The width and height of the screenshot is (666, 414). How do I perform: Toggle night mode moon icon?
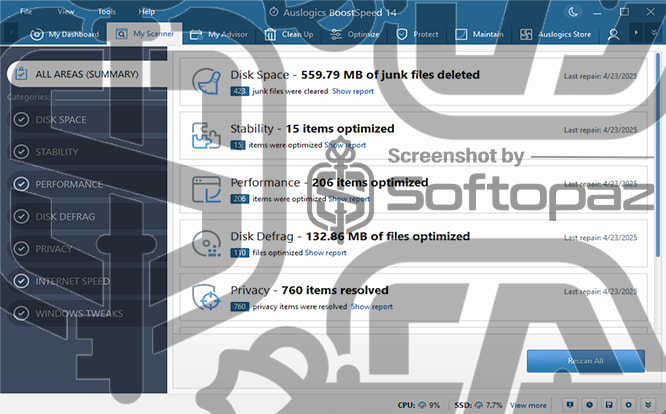point(573,12)
